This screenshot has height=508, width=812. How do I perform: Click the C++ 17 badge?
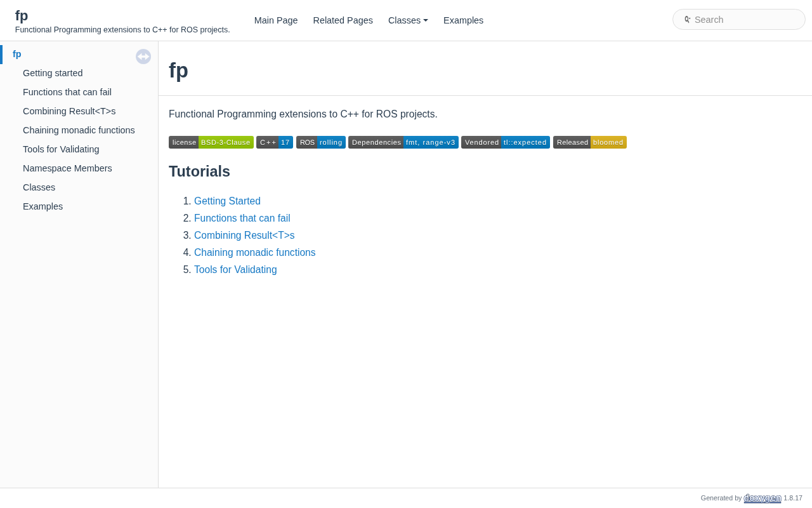click(x=275, y=142)
